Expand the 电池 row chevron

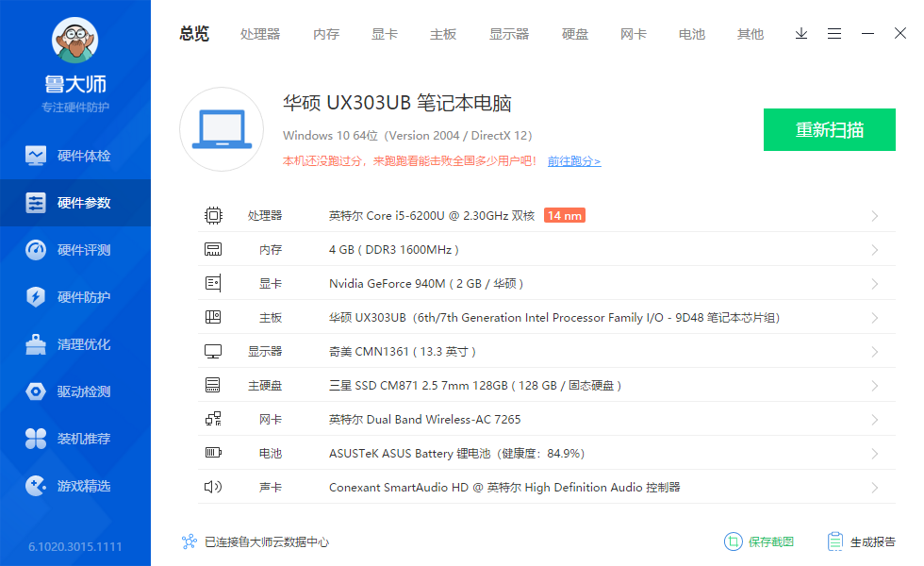click(875, 454)
